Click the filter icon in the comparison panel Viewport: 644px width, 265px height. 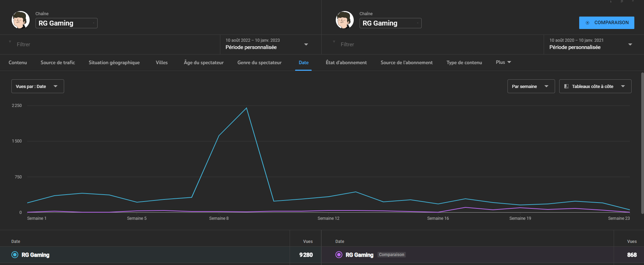(334, 42)
